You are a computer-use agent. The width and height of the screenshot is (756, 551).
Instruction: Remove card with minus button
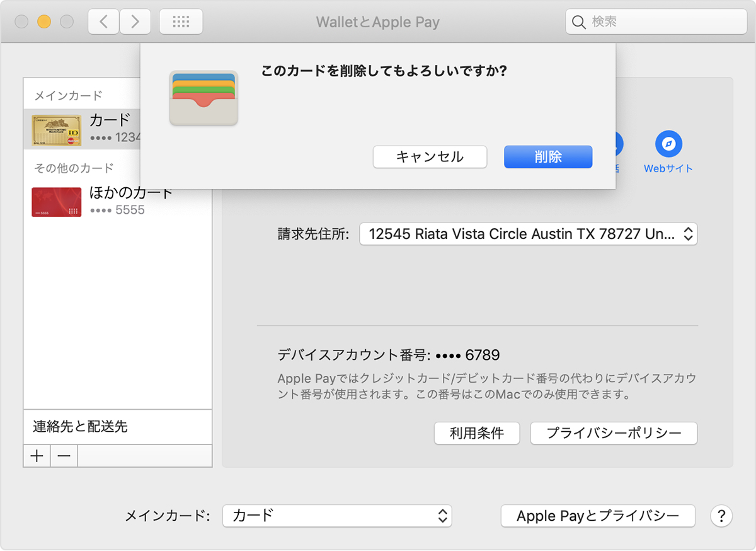[x=64, y=456]
